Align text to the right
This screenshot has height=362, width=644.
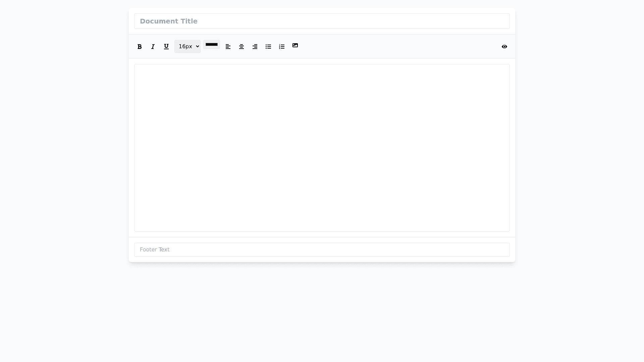point(255,47)
